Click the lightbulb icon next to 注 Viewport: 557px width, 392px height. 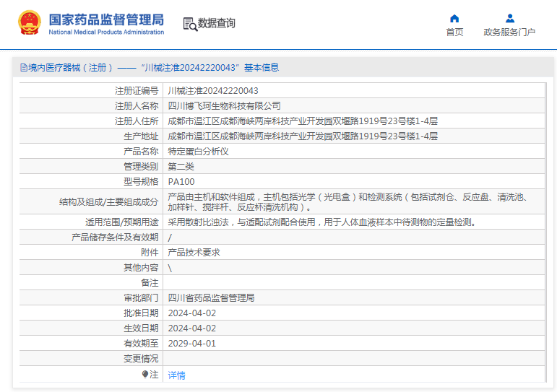(x=145, y=374)
